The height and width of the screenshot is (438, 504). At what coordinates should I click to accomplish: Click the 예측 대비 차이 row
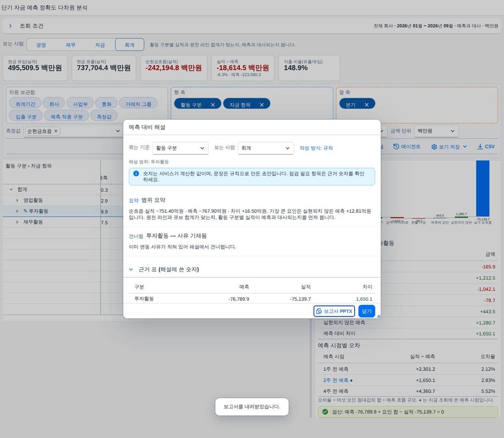tap(407, 333)
